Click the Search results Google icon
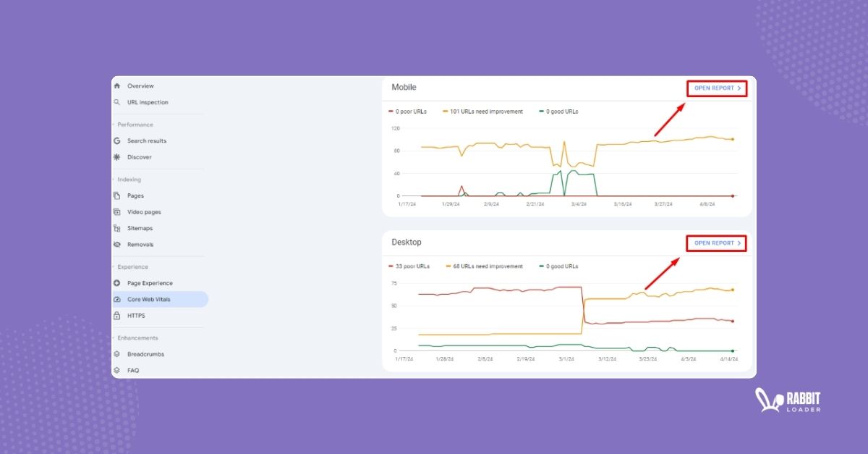 point(117,140)
